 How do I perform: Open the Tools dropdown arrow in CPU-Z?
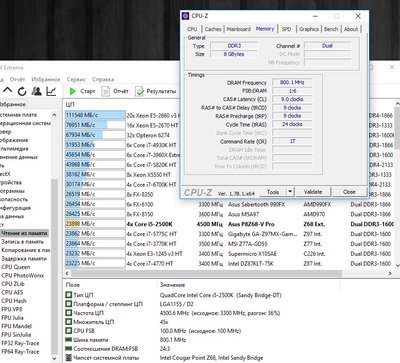coord(290,192)
